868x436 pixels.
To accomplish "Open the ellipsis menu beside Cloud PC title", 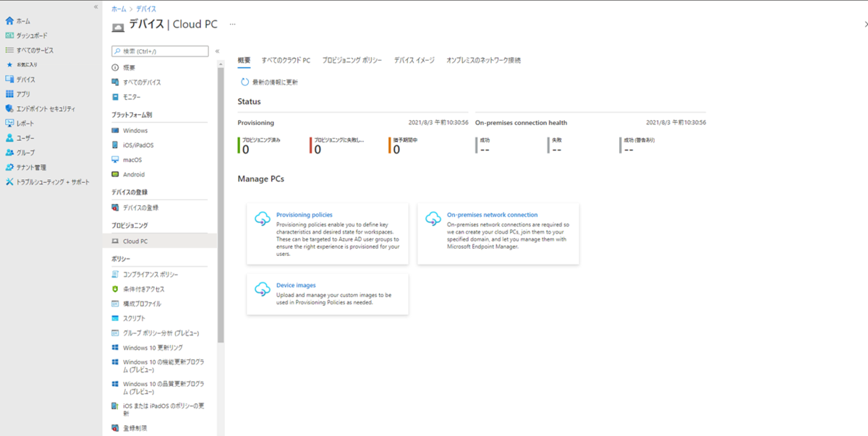I will 233,24.
